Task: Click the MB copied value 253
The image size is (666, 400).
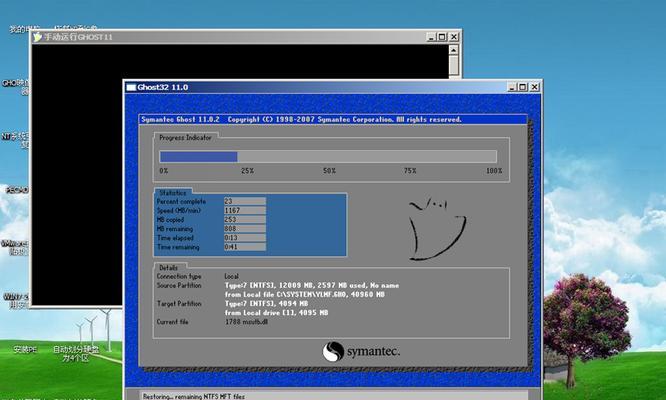Action: click(245, 220)
